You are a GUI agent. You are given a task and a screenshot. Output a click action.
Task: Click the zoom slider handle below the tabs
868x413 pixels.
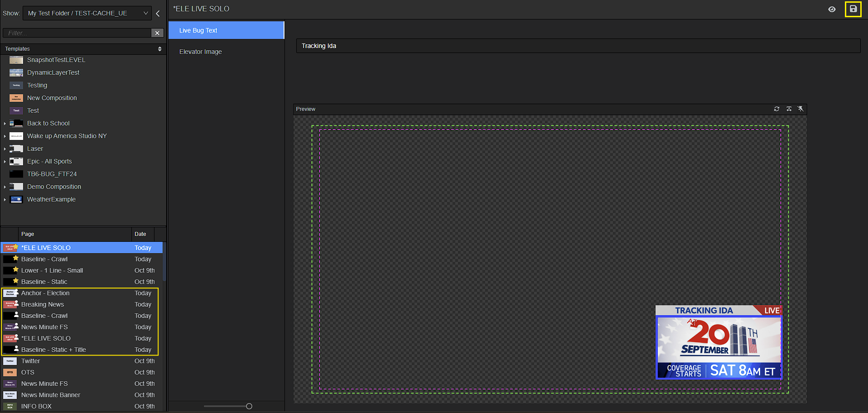(249, 406)
